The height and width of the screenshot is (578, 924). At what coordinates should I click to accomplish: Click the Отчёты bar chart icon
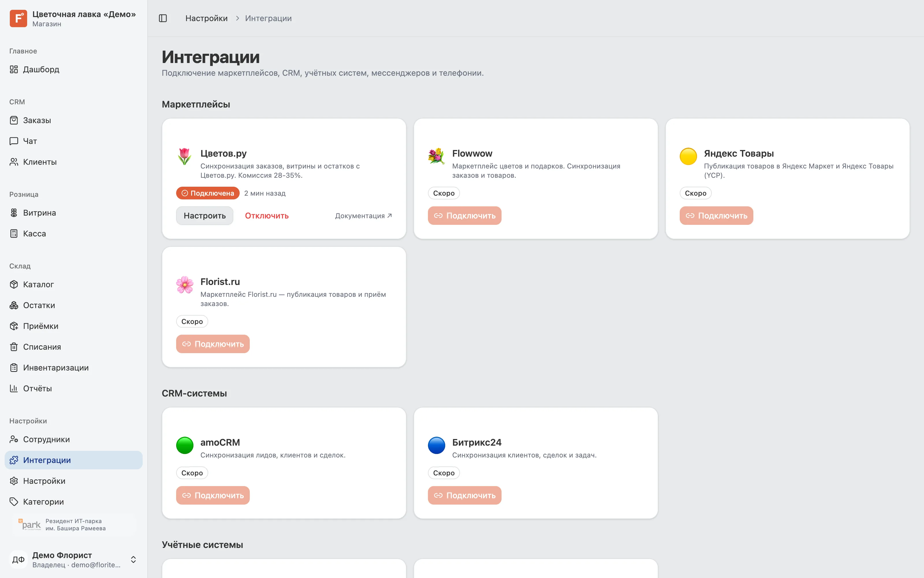pos(14,388)
